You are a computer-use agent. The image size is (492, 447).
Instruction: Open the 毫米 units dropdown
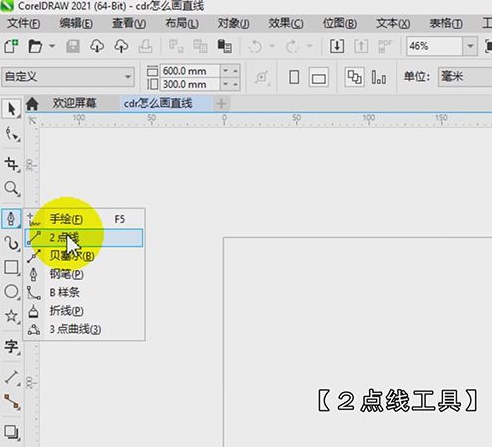[465, 77]
